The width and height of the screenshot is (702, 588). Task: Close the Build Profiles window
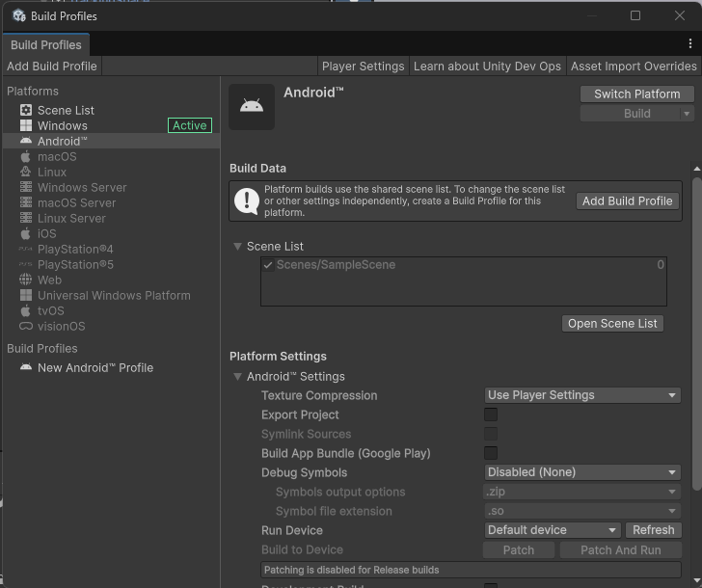coord(680,15)
